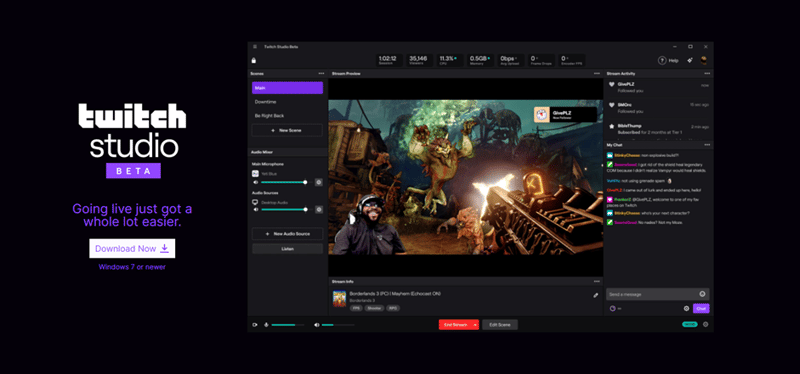Click the GivePLZ follow heart icon
800x374 pixels.
point(612,85)
